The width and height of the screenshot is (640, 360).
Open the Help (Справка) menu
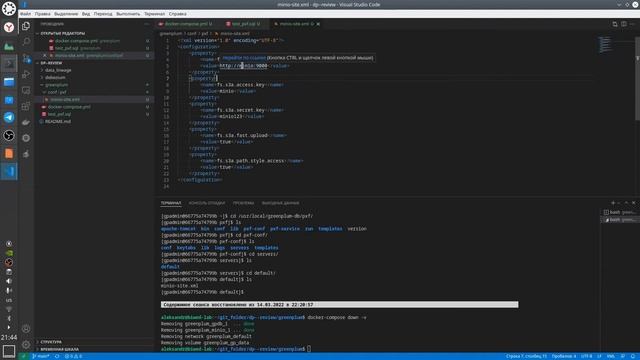(x=177, y=14)
